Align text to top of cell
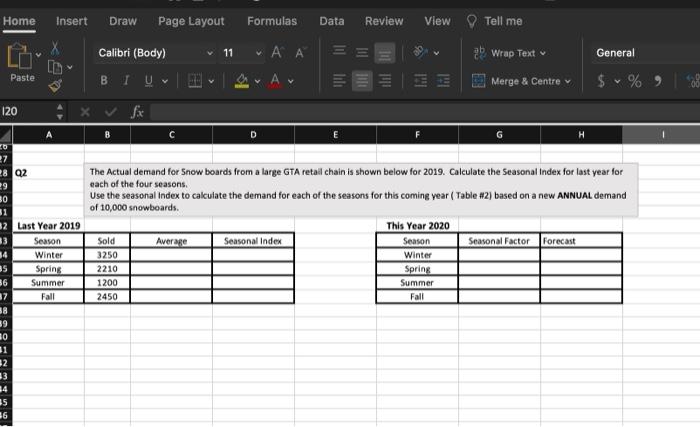 pos(339,50)
